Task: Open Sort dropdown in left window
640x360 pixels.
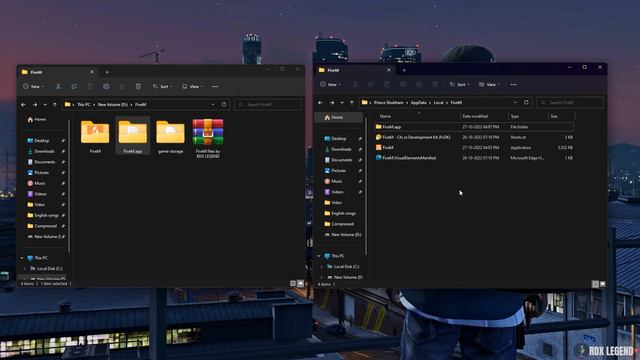Action: pos(162,87)
